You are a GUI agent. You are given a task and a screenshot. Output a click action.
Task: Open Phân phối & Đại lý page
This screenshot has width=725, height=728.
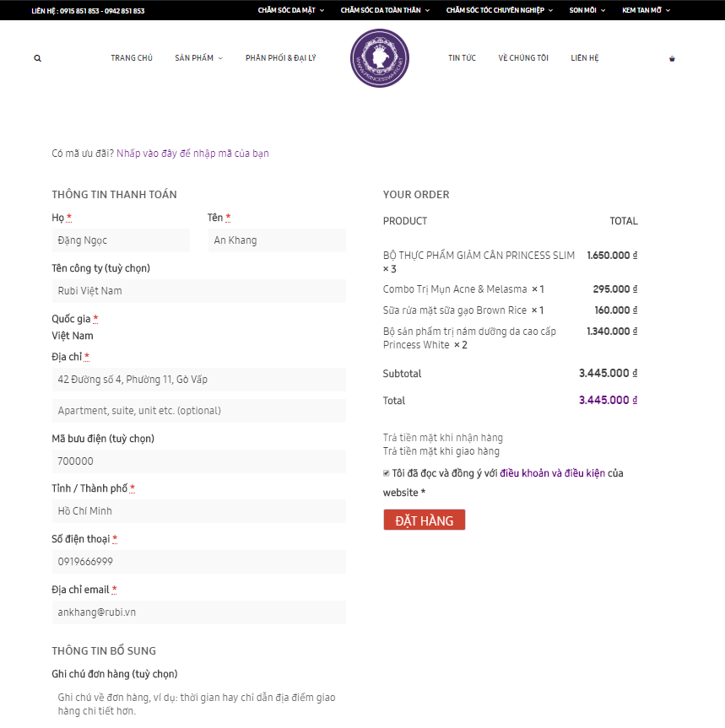(280, 58)
